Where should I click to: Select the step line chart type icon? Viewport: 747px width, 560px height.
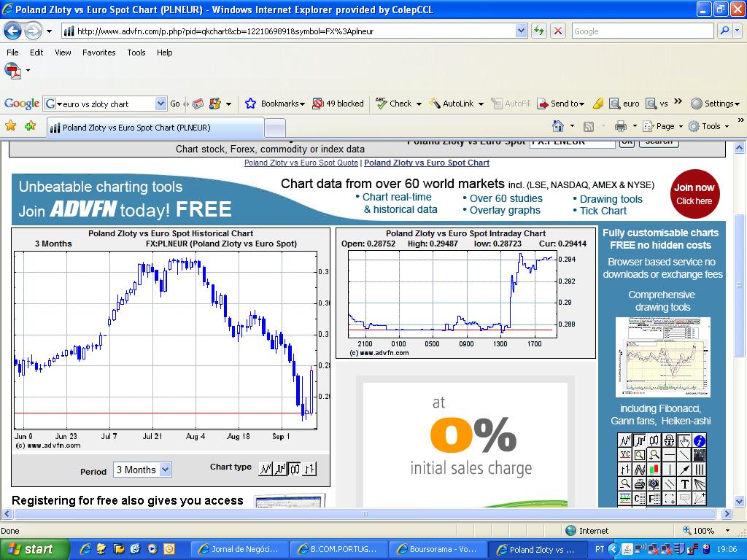280,469
